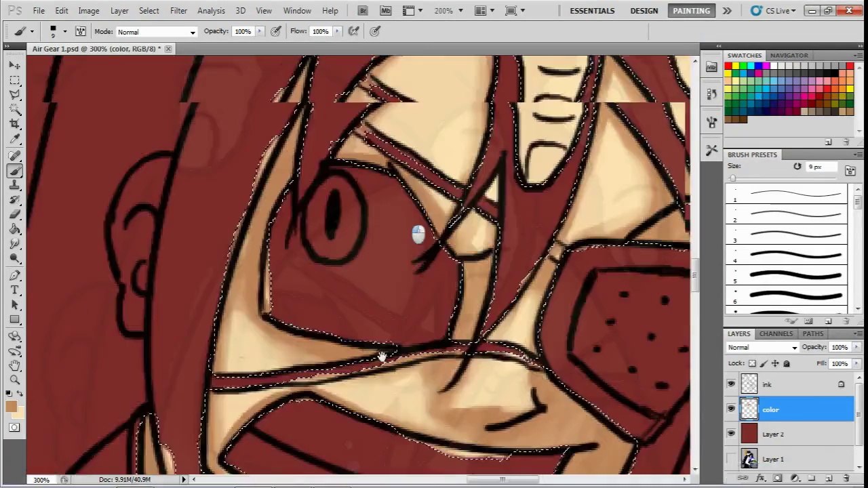Switch to the Paths tab
Image resolution: width=868 pixels, height=488 pixels.
pos(812,333)
